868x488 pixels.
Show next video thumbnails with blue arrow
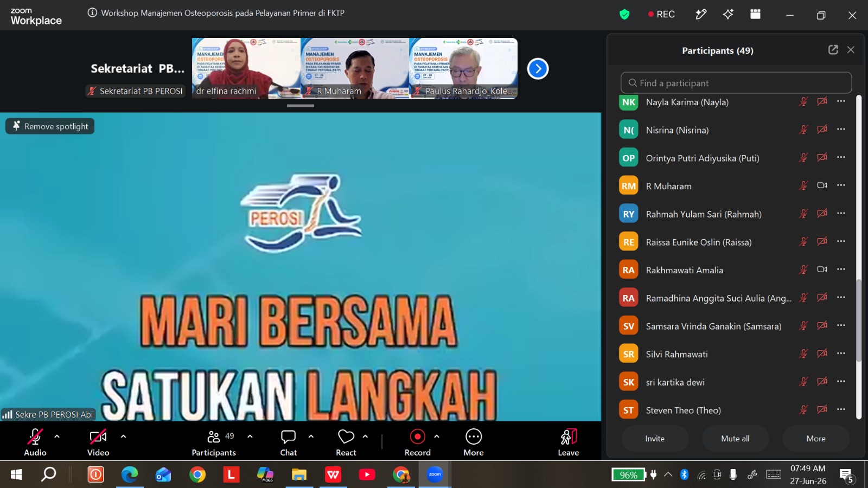pyautogui.click(x=538, y=69)
